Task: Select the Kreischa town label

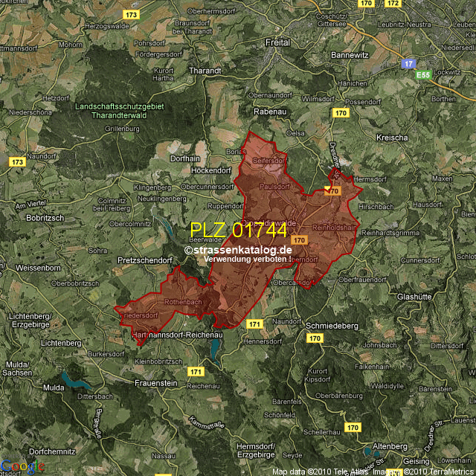Action: pyautogui.click(x=392, y=138)
